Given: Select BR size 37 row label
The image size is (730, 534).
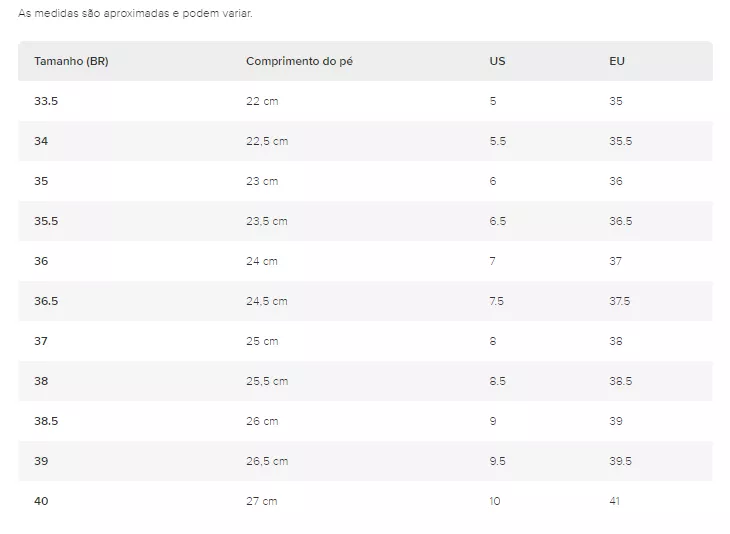Looking at the screenshot, I should coord(41,341).
